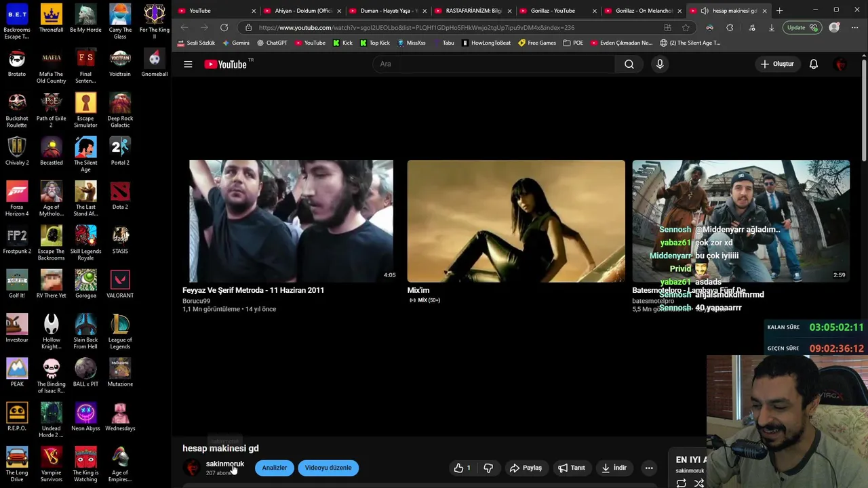
Task: Open the Kick bookmark
Action: coord(342,43)
